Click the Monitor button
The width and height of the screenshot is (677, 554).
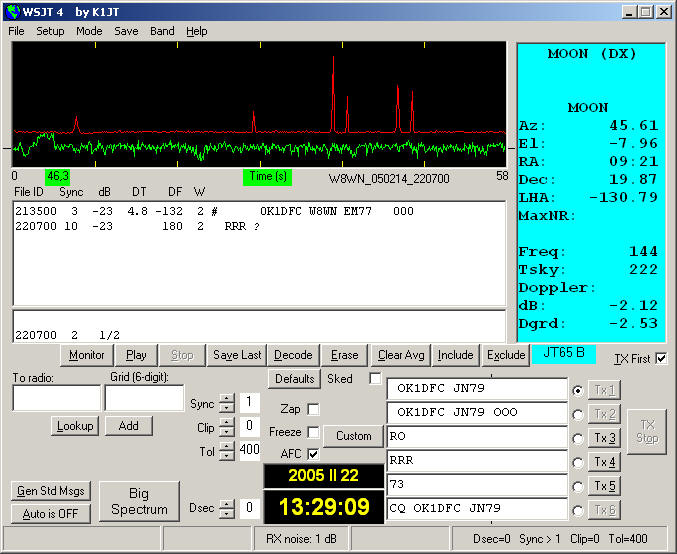(87, 355)
